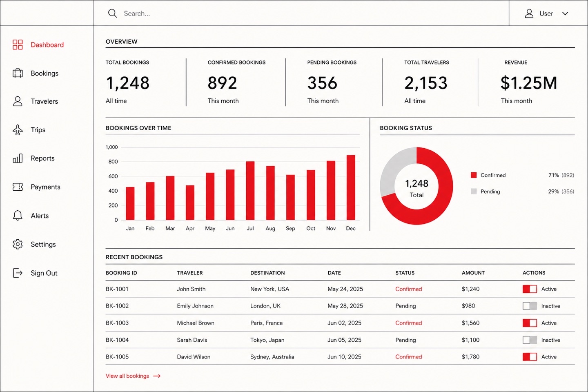Click the red Confirmed legend swatch
Viewport: 588px width, 392px height.
(x=474, y=175)
